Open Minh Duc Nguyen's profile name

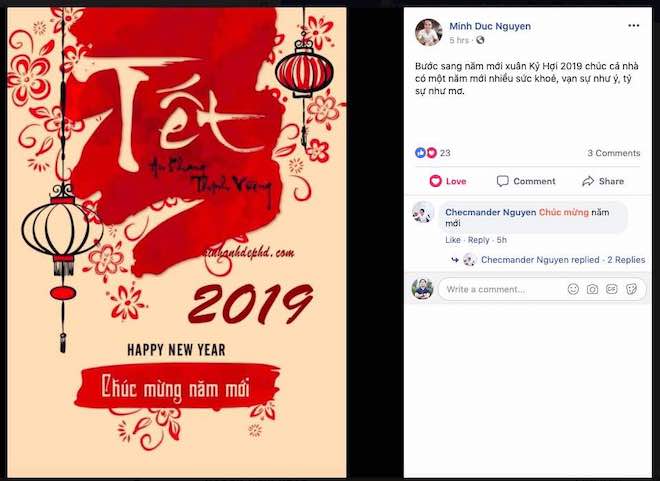click(x=490, y=26)
